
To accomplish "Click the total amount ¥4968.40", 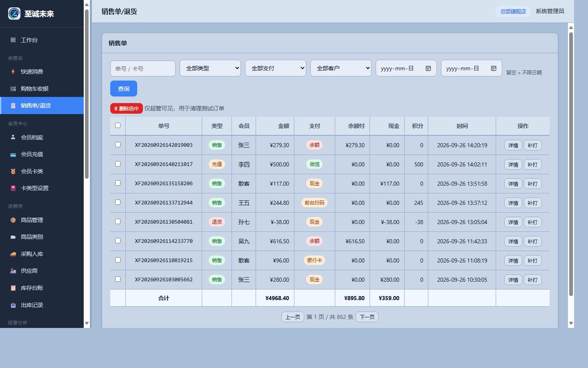I will (277, 298).
